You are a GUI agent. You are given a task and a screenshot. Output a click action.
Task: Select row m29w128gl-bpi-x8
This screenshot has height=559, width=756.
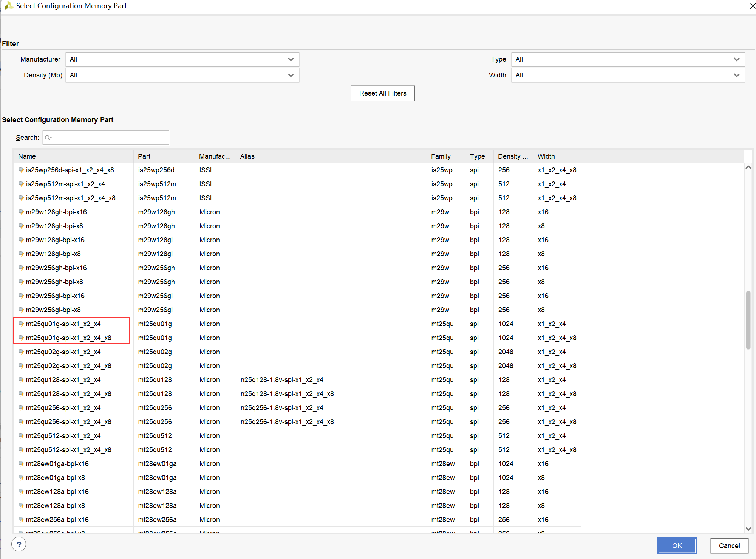click(297, 254)
